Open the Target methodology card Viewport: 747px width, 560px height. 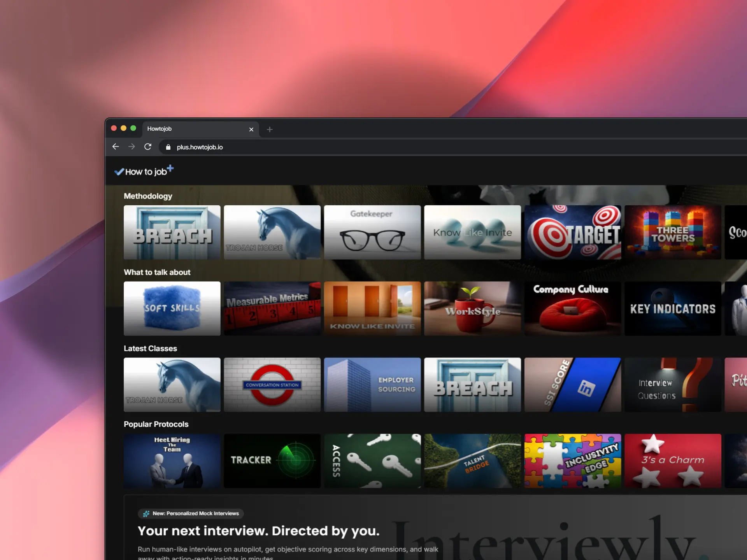coord(572,232)
